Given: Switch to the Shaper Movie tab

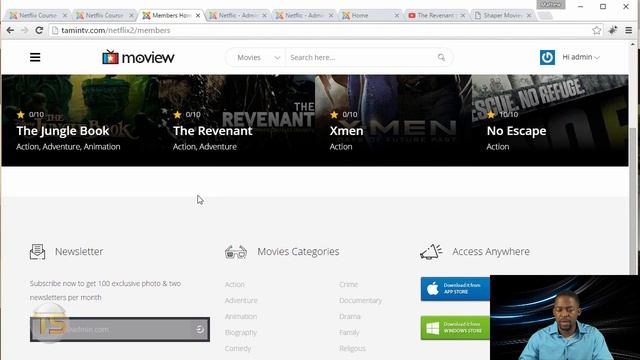Looking at the screenshot, I should tap(502, 16).
